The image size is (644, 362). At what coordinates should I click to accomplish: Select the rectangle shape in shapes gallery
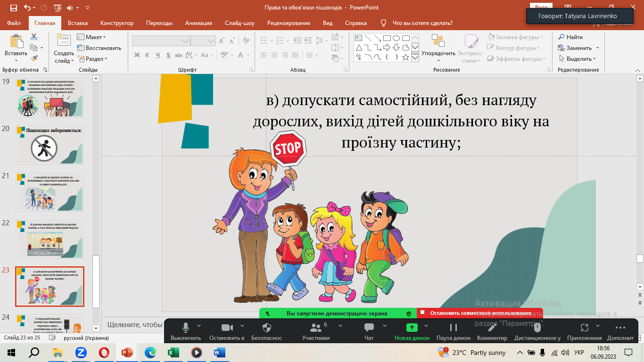point(387,38)
